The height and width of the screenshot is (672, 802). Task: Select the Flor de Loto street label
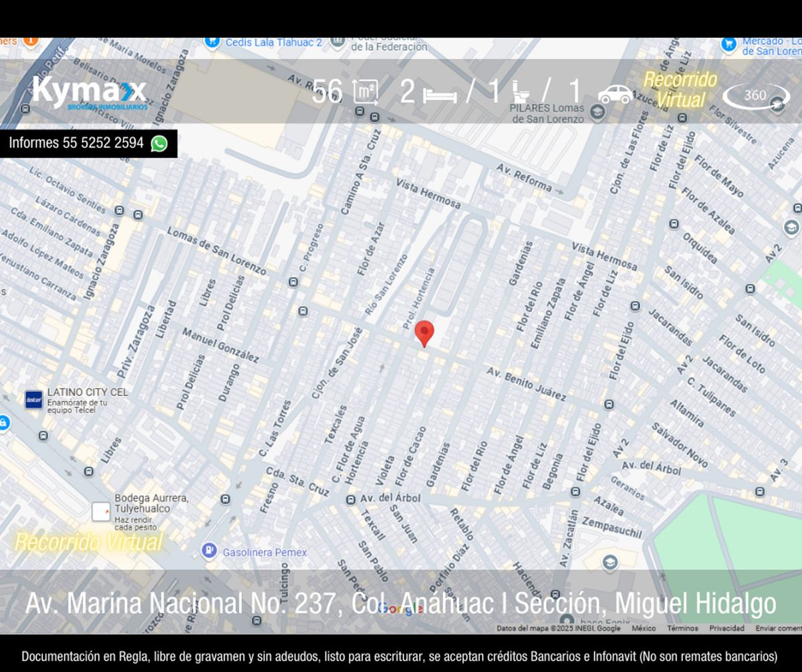click(743, 353)
